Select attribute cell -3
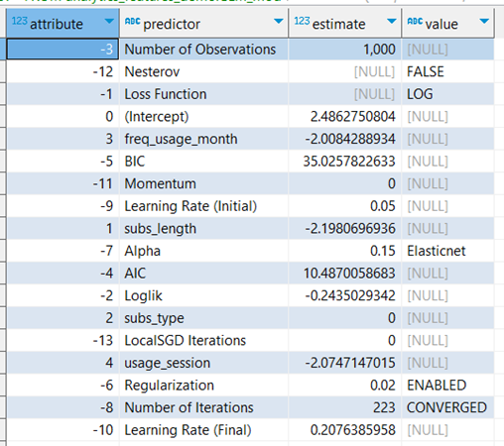The image size is (504, 446). point(63,50)
